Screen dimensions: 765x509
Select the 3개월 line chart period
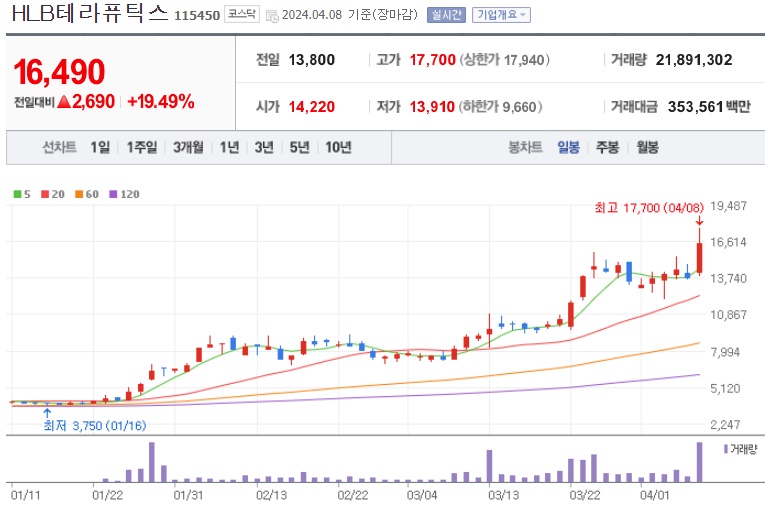188,147
